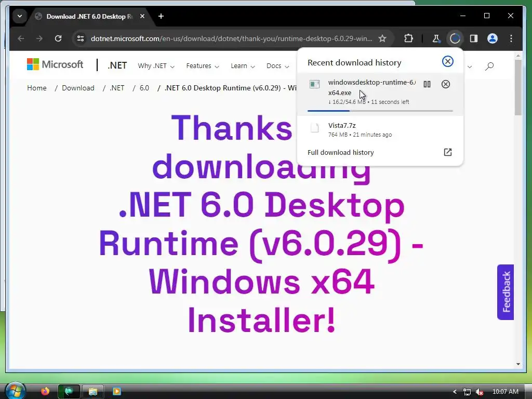This screenshot has height=399, width=532.
Task: Expand the Docs menu
Action: 277,66
